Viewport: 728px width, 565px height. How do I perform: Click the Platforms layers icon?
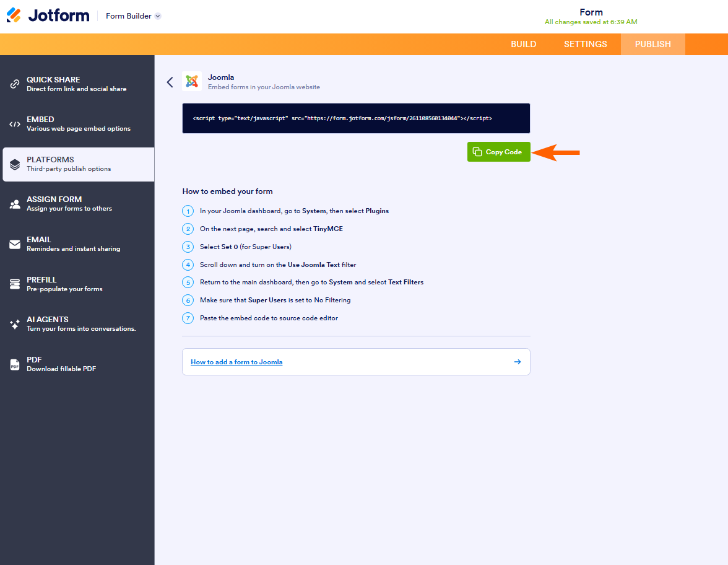click(15, 164)
